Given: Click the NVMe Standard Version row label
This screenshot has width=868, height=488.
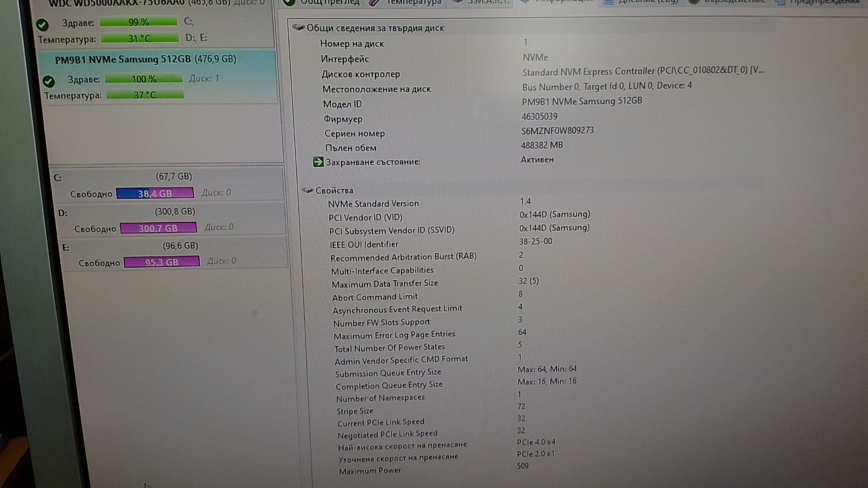Looking at the screenshot, I should coord(373,204).
